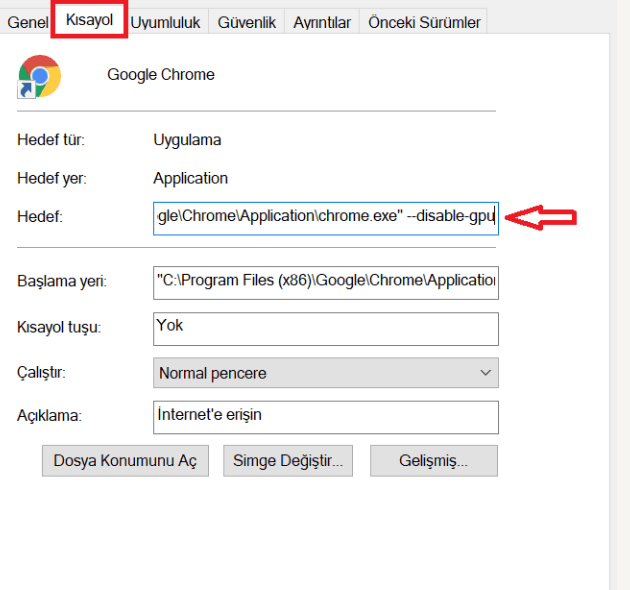The image size is (630, 590).
Task: Click the Çalıştır label
Action: pyautogui.click(x=41, y=373)
